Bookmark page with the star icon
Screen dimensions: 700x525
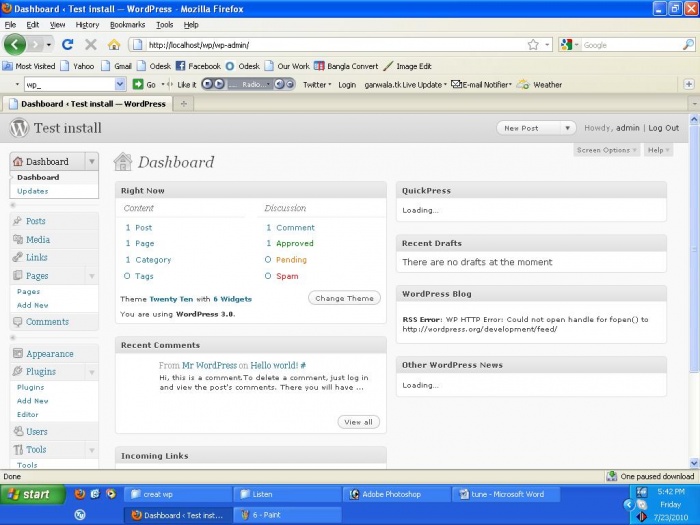[x=533, y=45]
